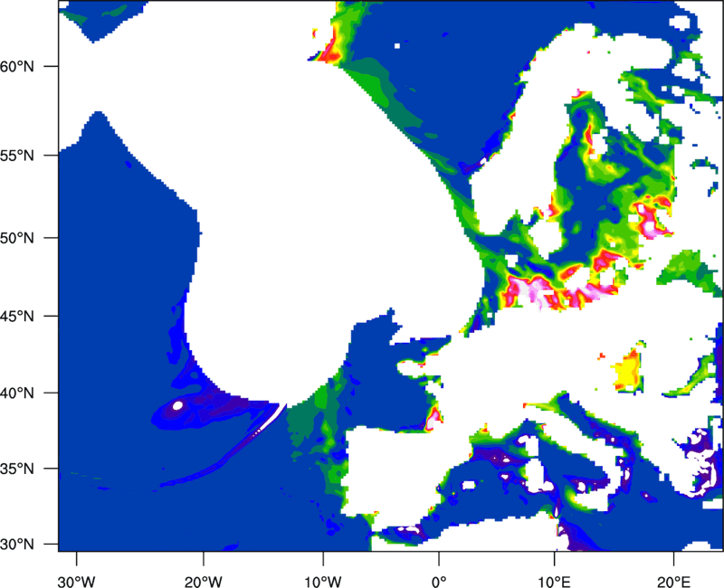Screen dimensions: 724x588
Task: Click the 60°N latitude label
Action: [17, 66]
